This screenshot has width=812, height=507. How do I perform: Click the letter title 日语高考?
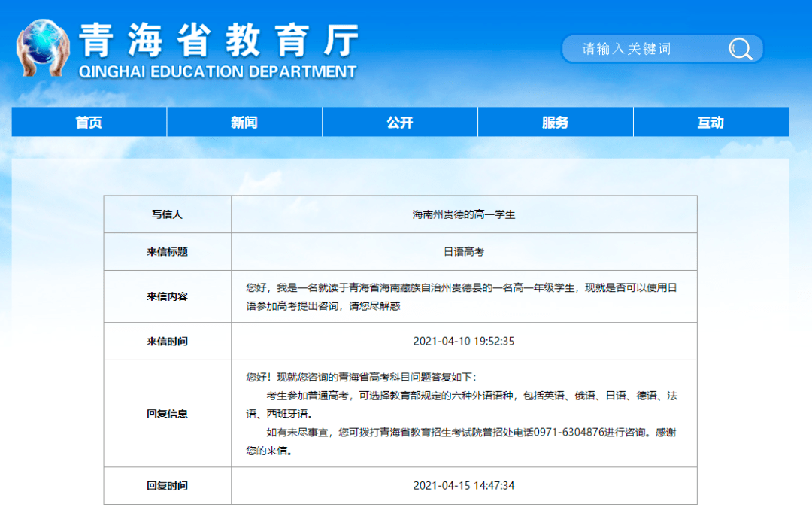tap(464, 252)
